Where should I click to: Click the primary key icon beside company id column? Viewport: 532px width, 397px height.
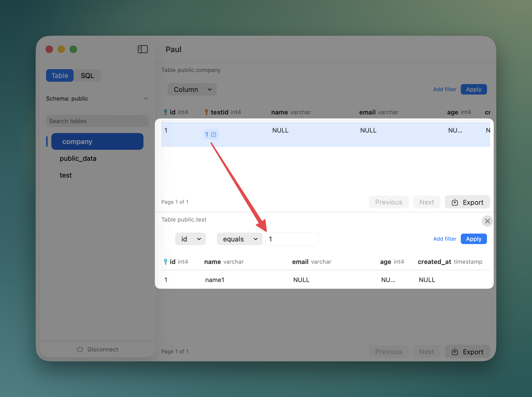166,112
